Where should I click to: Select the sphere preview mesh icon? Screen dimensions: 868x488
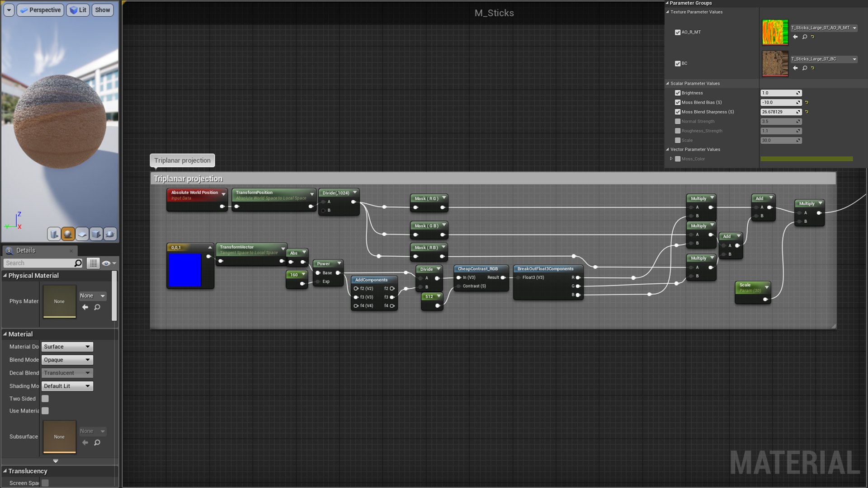pyautogui.click(x=68, y=234)
